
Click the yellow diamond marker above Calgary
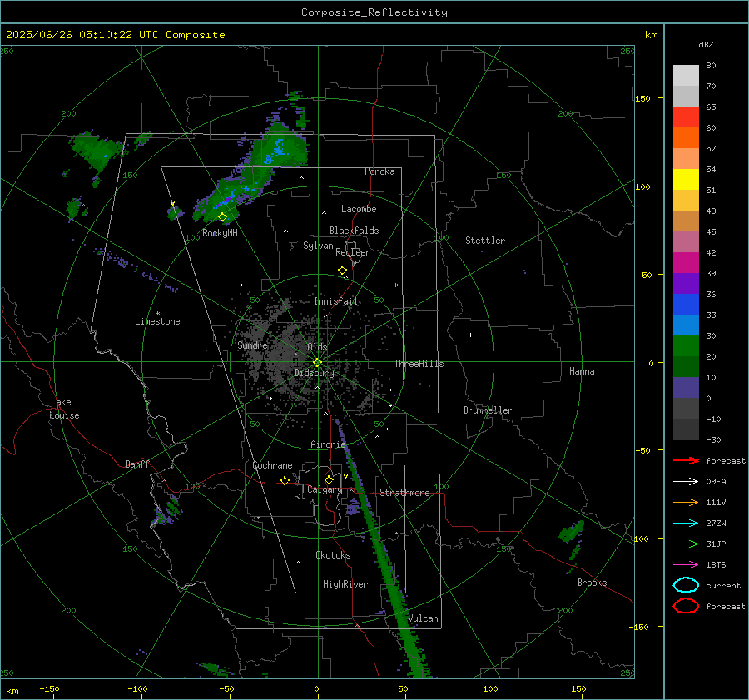(329, 479)
